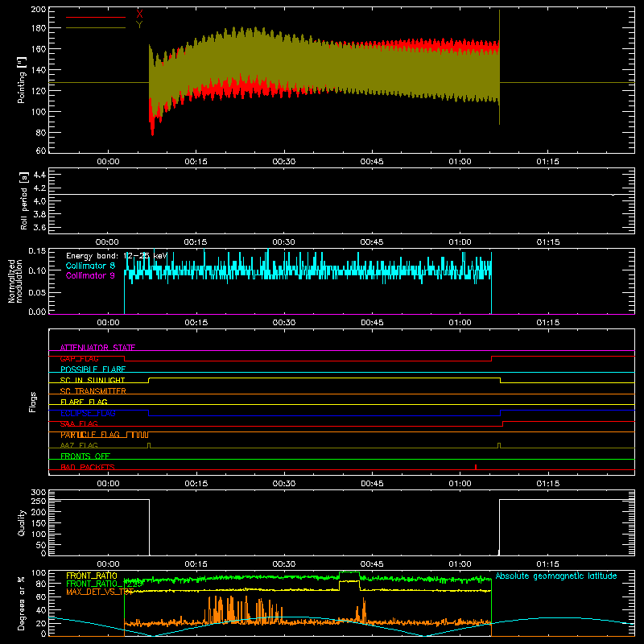The height and width of the screenshot is (644, 644).
Task: Click the Pointing axis title
Action: (x=22, y=80)
